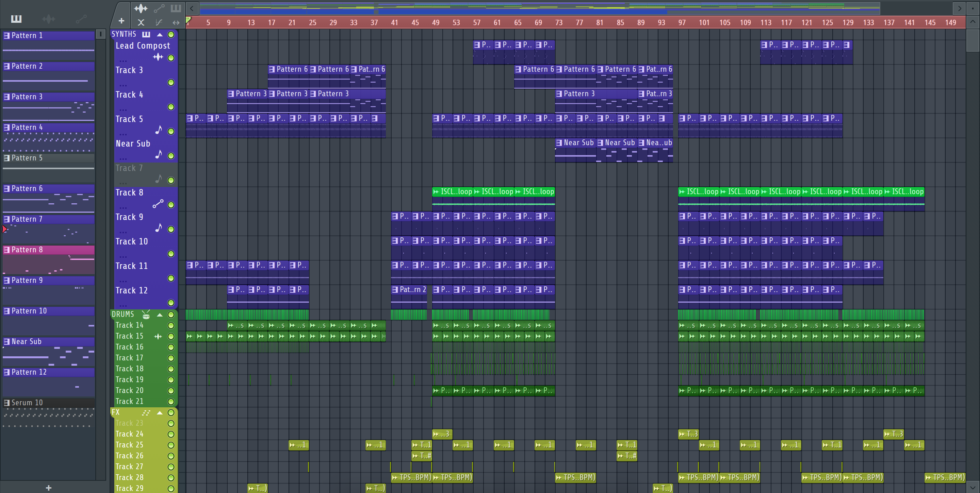Click the automation icon on Track 8
The image size is (980, 493).
(x=158, y=204)
